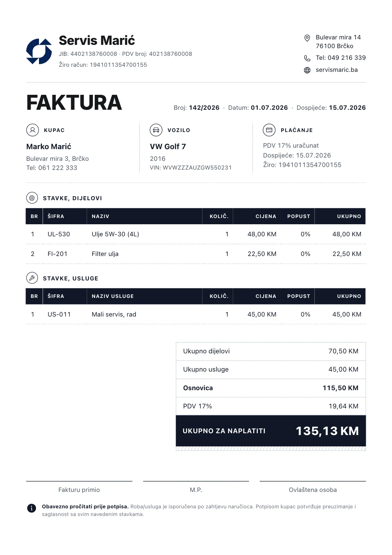
Task: Click the NAZIV column header in parts table
Action: click(x=101, y=216)
